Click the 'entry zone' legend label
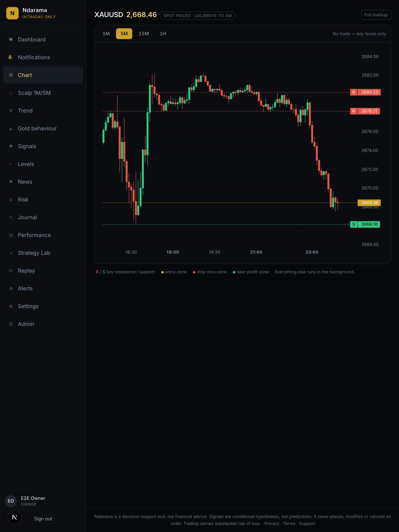This screenshot has width=399, height=532. coord(176,272)
